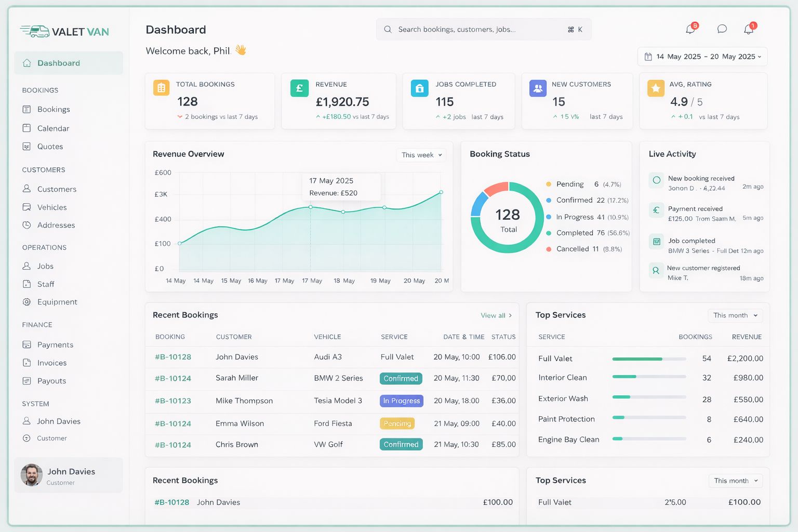Click View all recent bookings
Viewport: 798px width, 532px height.
pos(496,315)
